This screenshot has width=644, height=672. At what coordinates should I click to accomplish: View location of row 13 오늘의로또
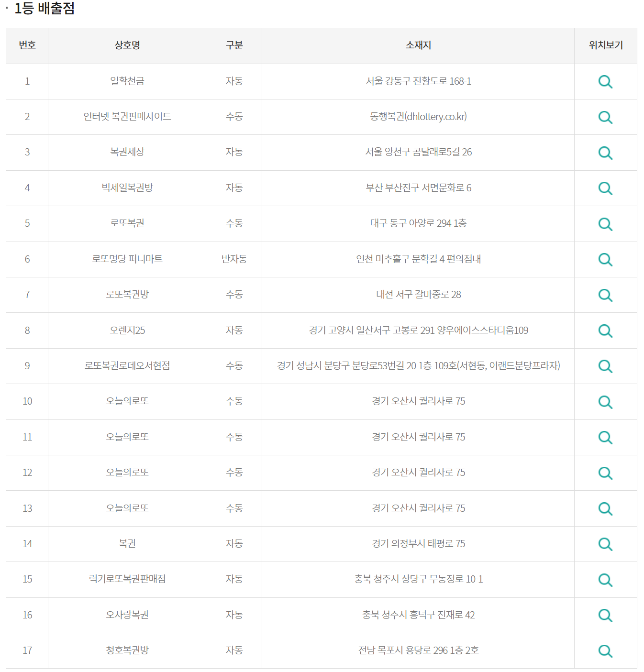click(605, 508)
